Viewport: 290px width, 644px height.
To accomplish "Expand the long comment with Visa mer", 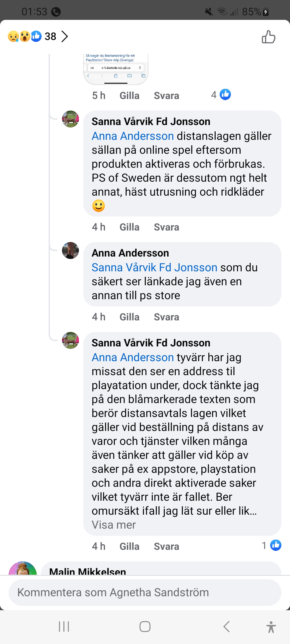I will pos(114,525).
